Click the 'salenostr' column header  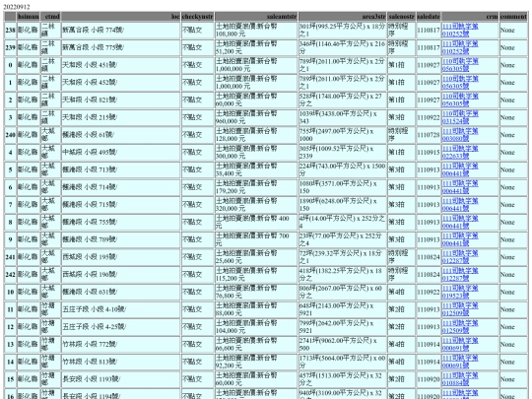point(401,17)
